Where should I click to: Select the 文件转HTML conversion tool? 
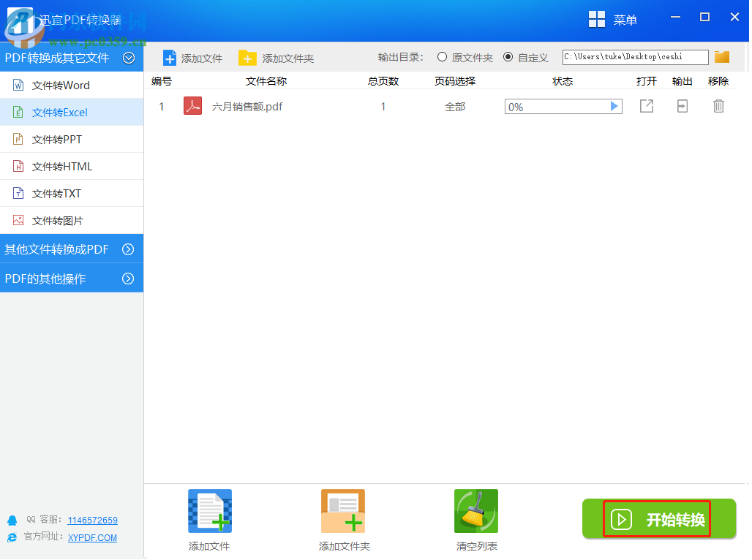(62, 166)
